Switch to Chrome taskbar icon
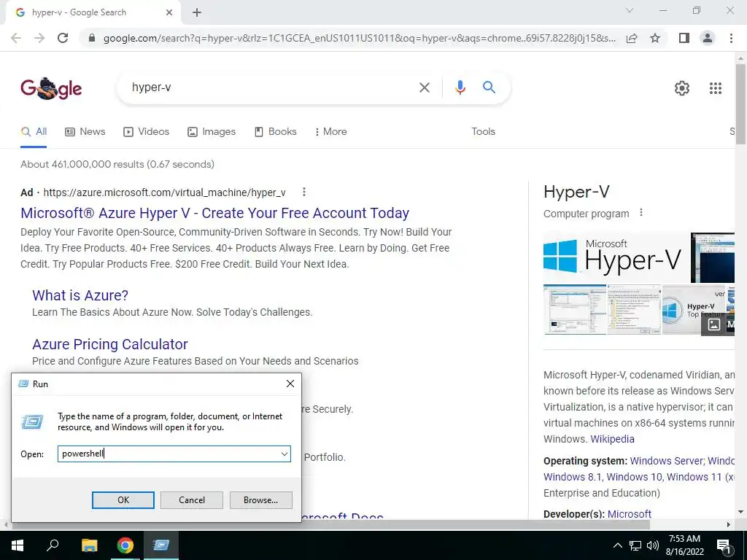 tap(125, 545)
